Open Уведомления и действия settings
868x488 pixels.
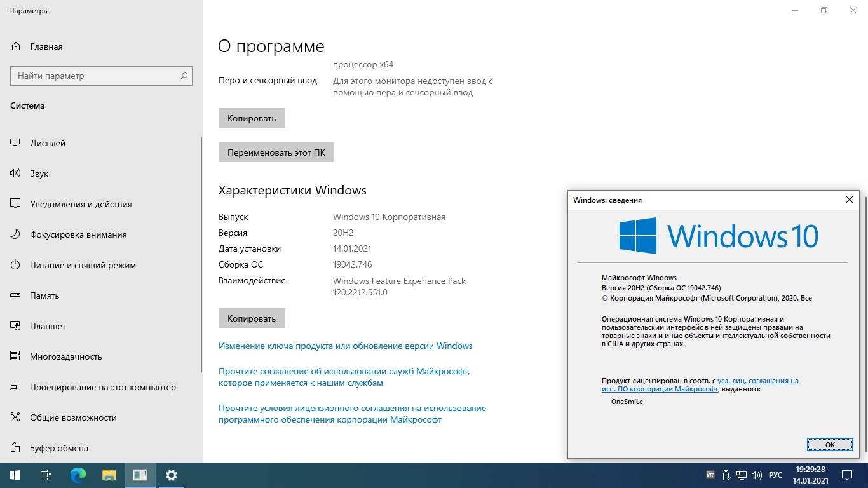[x=81, y=204]
